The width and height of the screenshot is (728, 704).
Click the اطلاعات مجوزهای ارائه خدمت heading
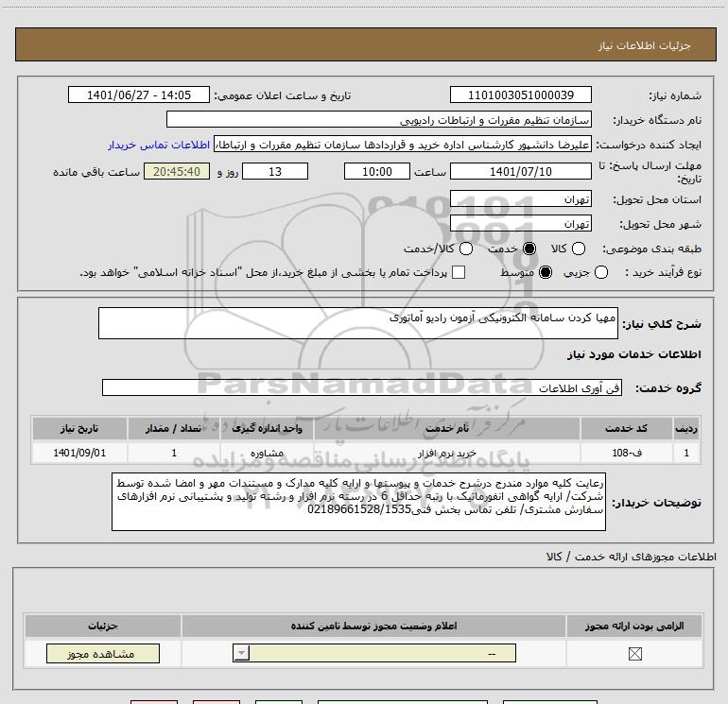point(632,556)
